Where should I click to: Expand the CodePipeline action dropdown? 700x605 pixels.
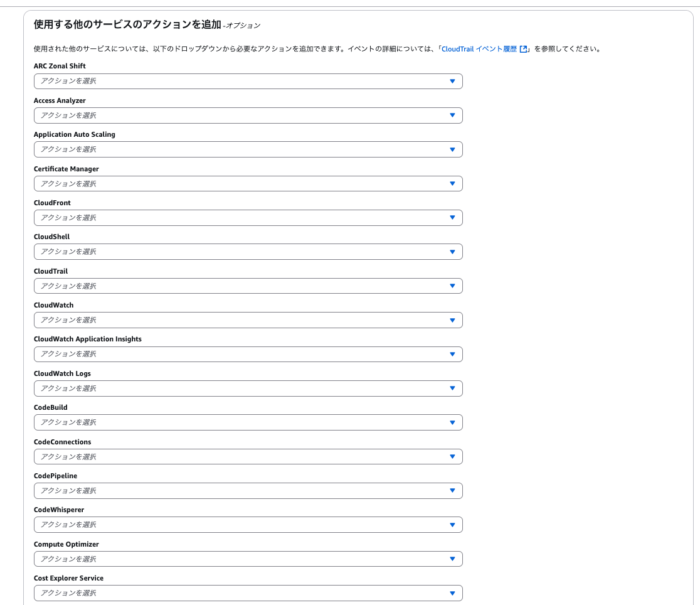248,491
